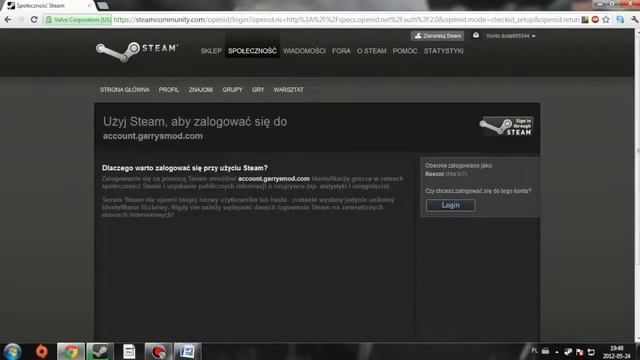Open the STATYSTYKI menu item
The image size is (640, 360).
tap(444, 51)
